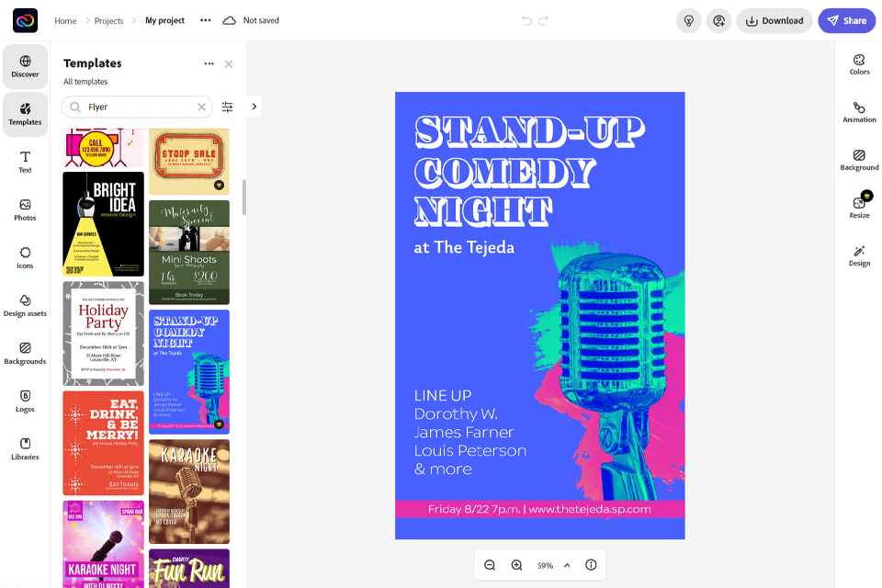
Task: Open the lightbulb tips icon
Action: click(687, 20)
